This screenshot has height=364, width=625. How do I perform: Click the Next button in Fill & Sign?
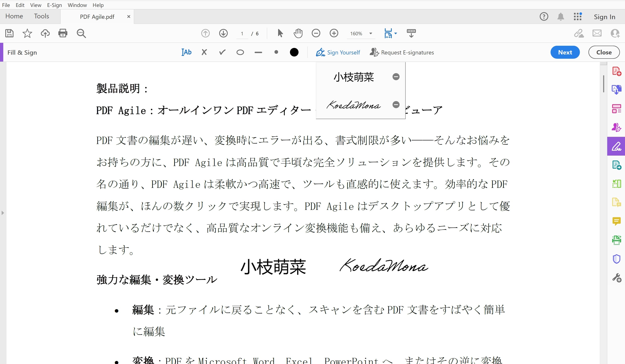point(565,52)
